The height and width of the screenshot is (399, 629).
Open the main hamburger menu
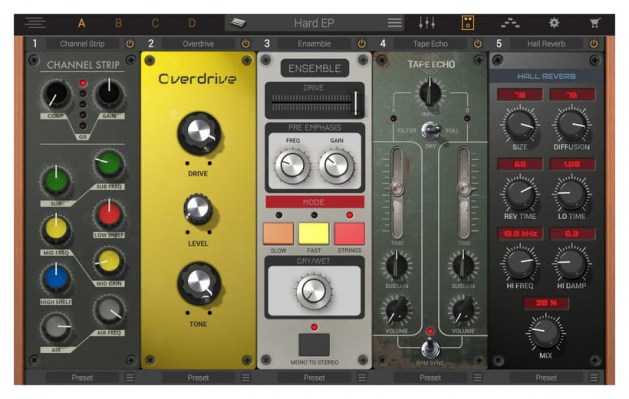(35, 23)
